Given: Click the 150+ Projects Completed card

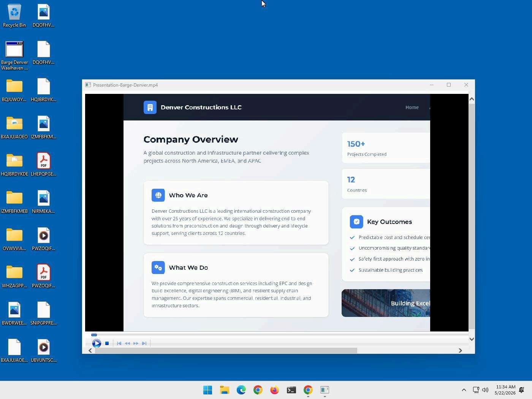Looking at the screenshot, I should click(386, 148).
